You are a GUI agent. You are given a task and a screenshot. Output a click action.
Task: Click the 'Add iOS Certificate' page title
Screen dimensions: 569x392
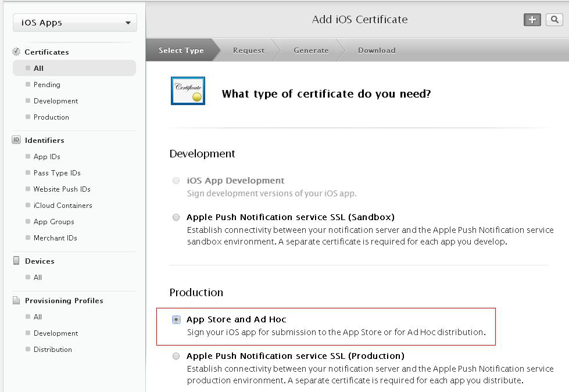[x=360, y=19]
